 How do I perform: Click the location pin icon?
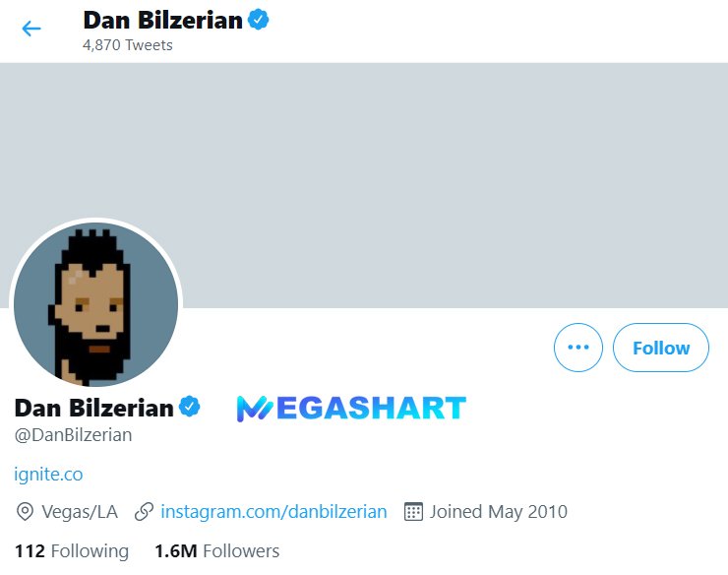point(26,512)
